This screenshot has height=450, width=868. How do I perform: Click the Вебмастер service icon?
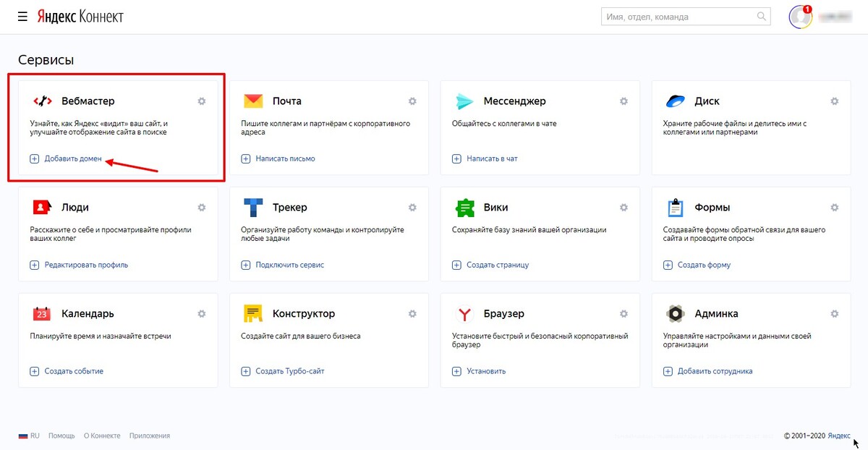tap(42, 101)
